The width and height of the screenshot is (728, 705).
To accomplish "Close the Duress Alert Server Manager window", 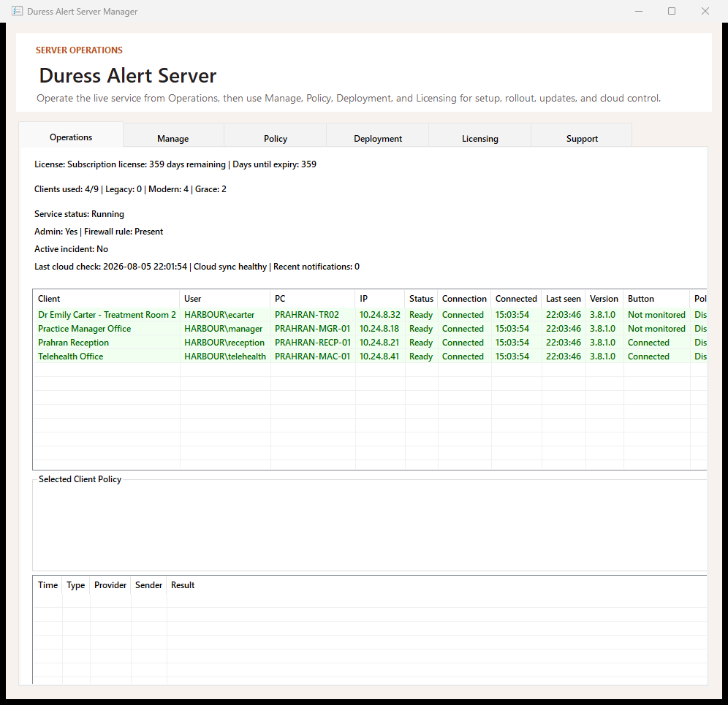I will pyautogui.click(x=705, y=11).
